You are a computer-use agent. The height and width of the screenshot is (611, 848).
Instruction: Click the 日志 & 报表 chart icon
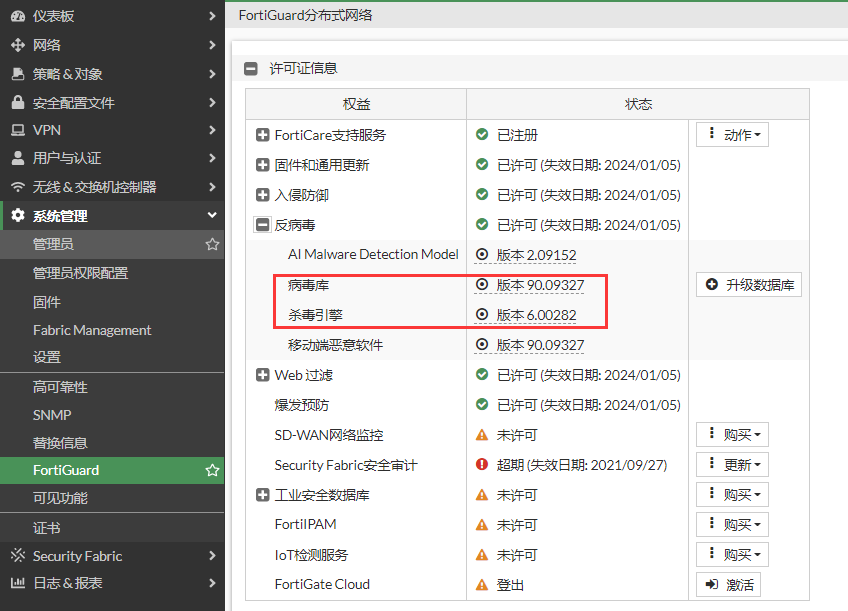click(17, 583)
